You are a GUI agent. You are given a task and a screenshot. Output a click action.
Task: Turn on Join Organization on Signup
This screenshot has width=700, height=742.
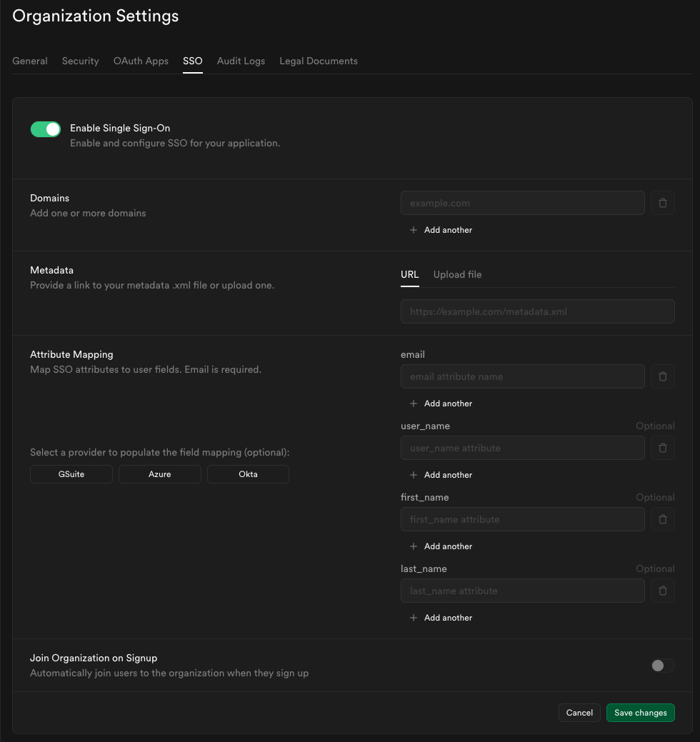661,666
